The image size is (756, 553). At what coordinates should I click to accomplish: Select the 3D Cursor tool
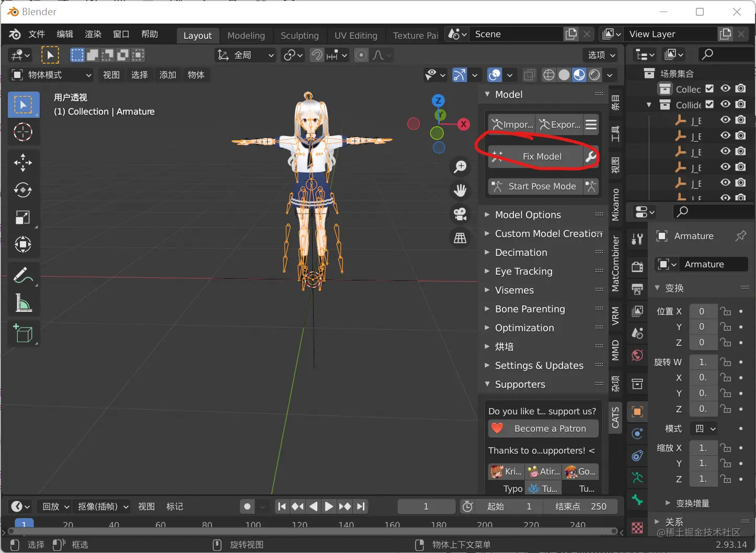click(23, 132)
